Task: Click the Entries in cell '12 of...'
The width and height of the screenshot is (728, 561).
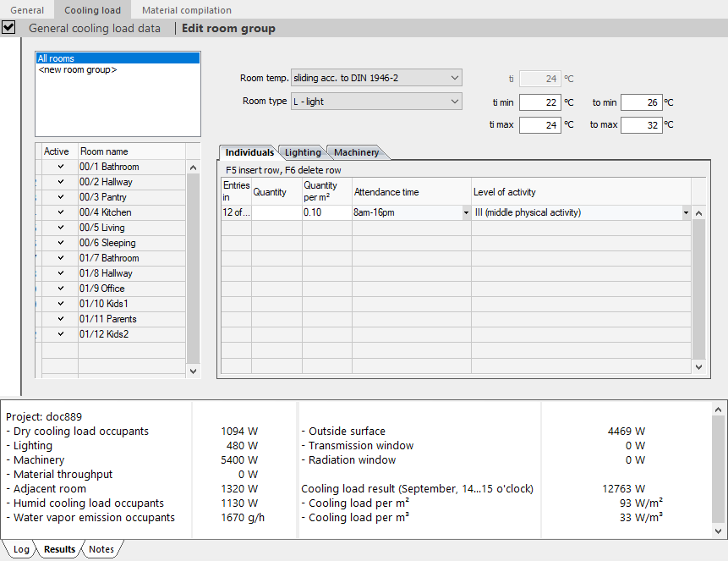Action: (x=236, y=212)
